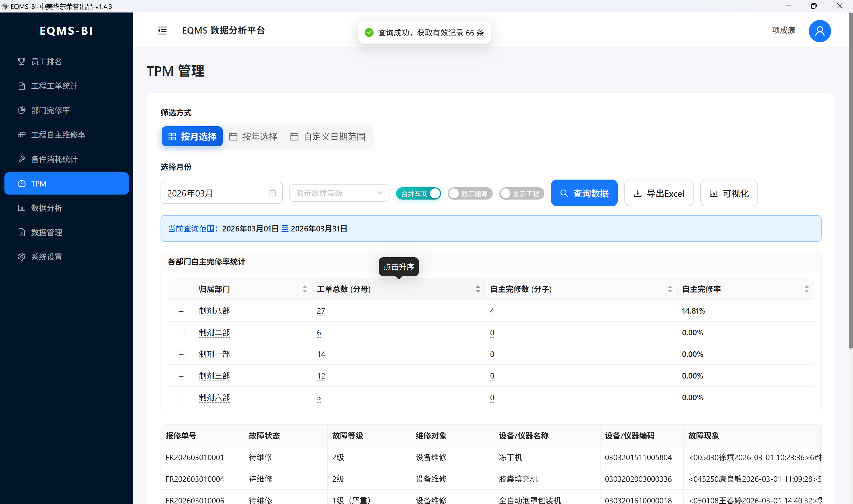The width and height of the screenshot is (853, 504).
Task: Click the query success notification message
Action: 424,32
